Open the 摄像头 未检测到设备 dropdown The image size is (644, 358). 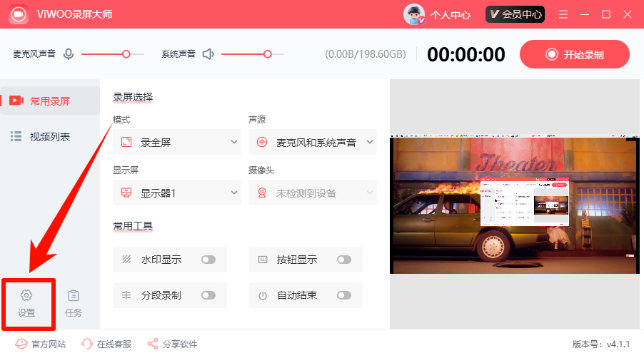[313, 193]
